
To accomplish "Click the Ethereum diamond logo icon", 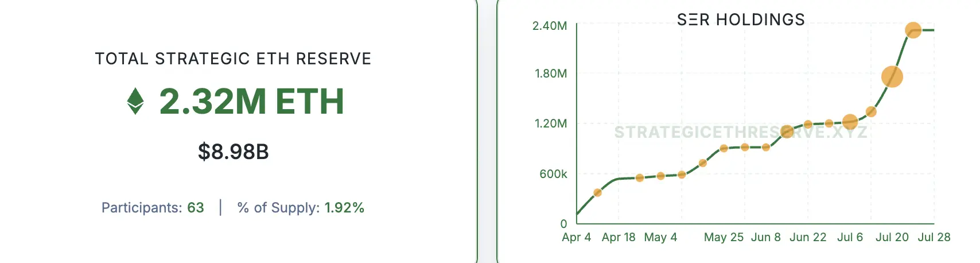I will [135, 101].
